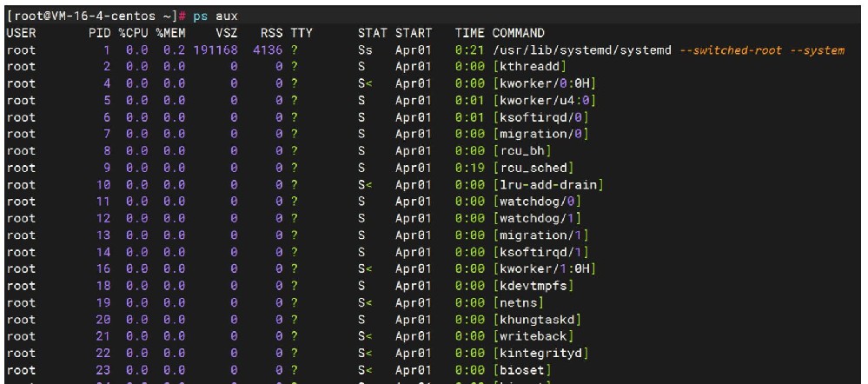Click the %CPU column header
Image resolution: width=868 pixels, height=384 pixels.
(x=133, y=33)
